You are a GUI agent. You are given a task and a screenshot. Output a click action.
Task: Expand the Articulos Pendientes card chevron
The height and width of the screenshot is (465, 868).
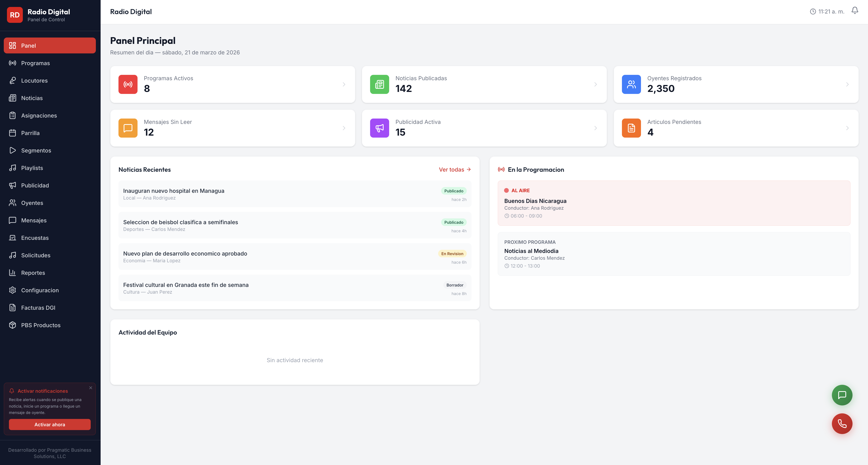point(847,128)
